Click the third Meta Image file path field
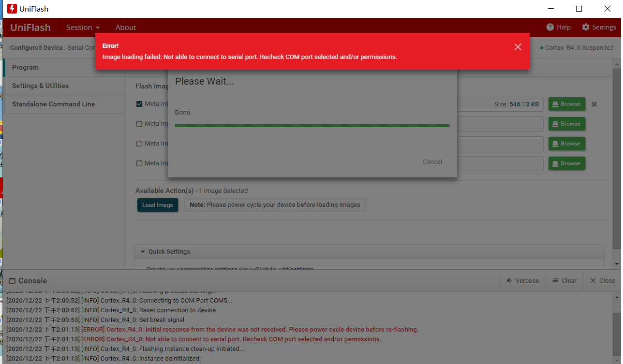 [x=500, y=144]
